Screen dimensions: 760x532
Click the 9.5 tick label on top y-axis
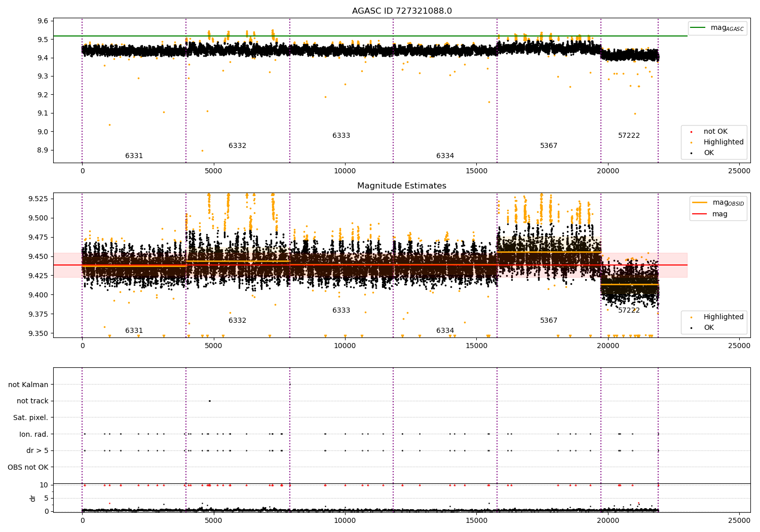pos(43,40)
